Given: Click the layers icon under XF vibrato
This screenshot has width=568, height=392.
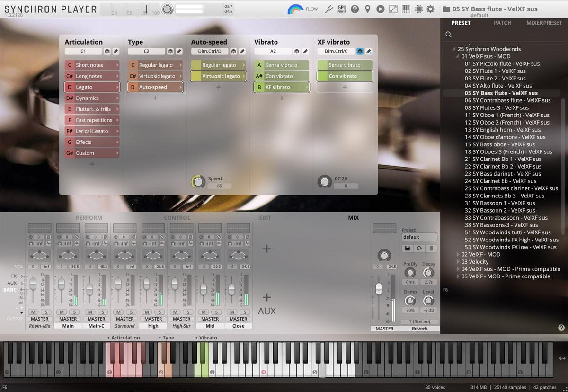Looking at the screenshot, I should tap(360, 51).
